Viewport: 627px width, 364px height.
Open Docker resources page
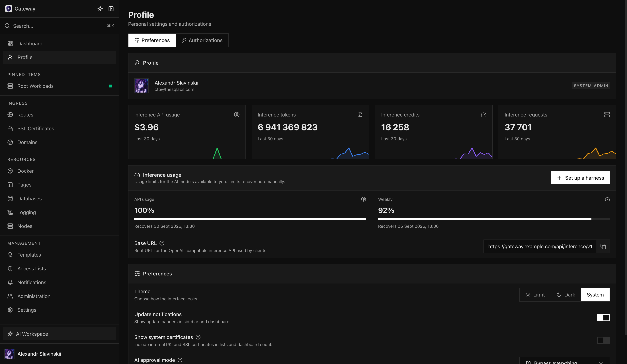(60, 171)
